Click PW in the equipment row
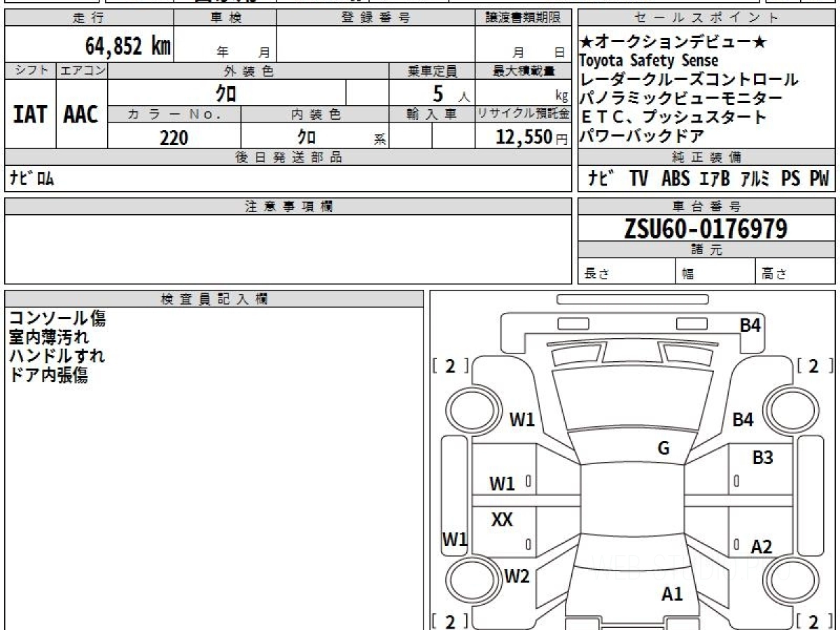 pos(820,178)
